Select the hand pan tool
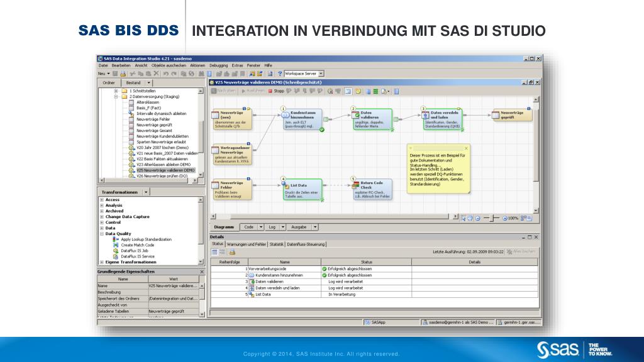This screenshot has width=644, height=362. [470, 218]
